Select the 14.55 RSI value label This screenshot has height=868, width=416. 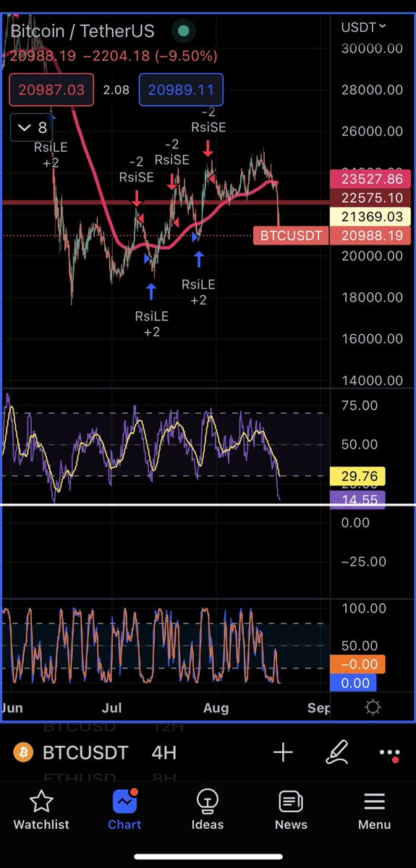pyautogui.click(x=357, y=499)
